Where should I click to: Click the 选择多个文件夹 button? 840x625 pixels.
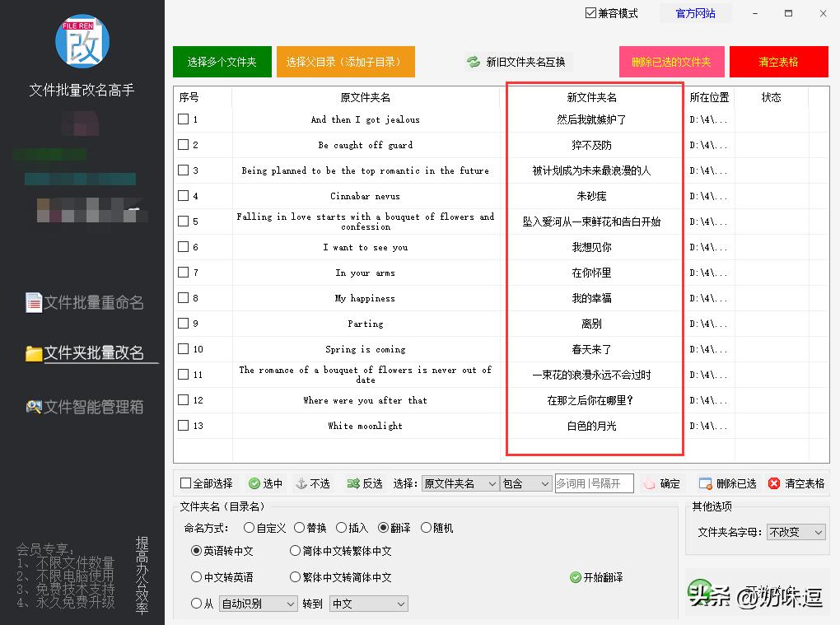[x=222, y=61]
